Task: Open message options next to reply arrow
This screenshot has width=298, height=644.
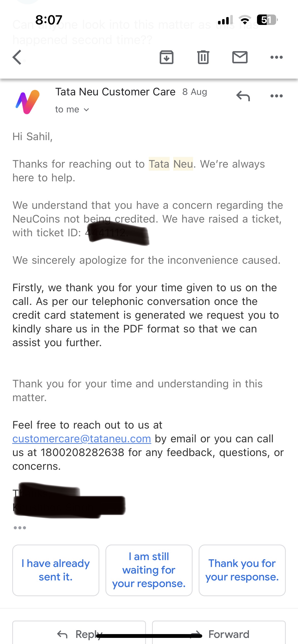Action: point(276,96)
